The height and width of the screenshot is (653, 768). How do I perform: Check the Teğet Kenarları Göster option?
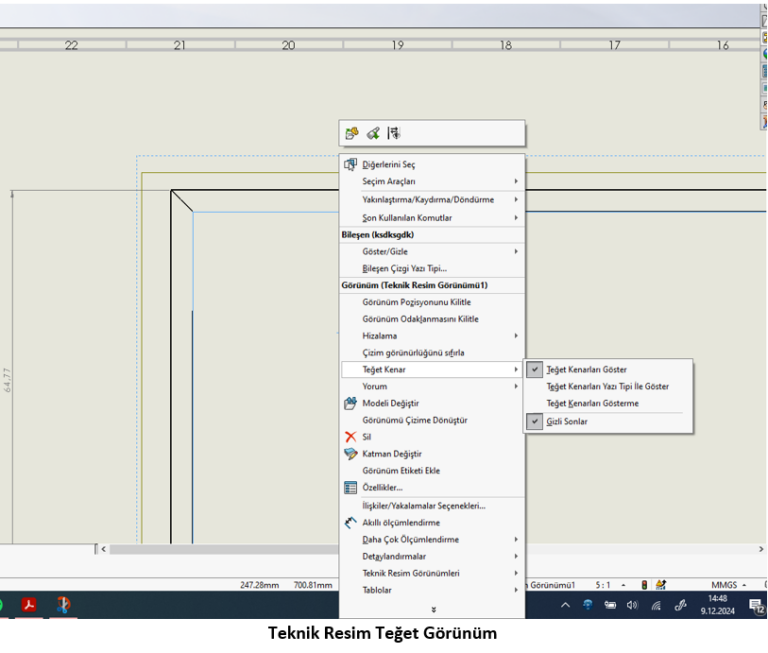click(587, 369)
